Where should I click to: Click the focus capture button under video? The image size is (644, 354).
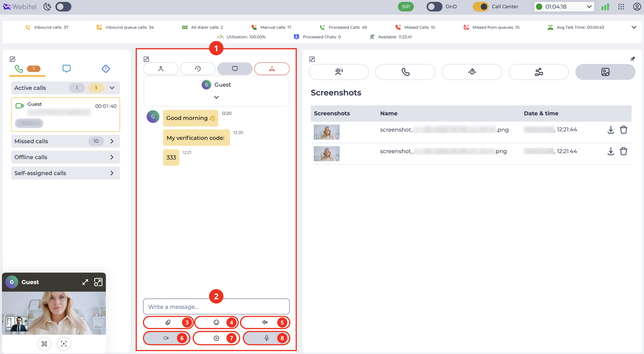(64, 344)
